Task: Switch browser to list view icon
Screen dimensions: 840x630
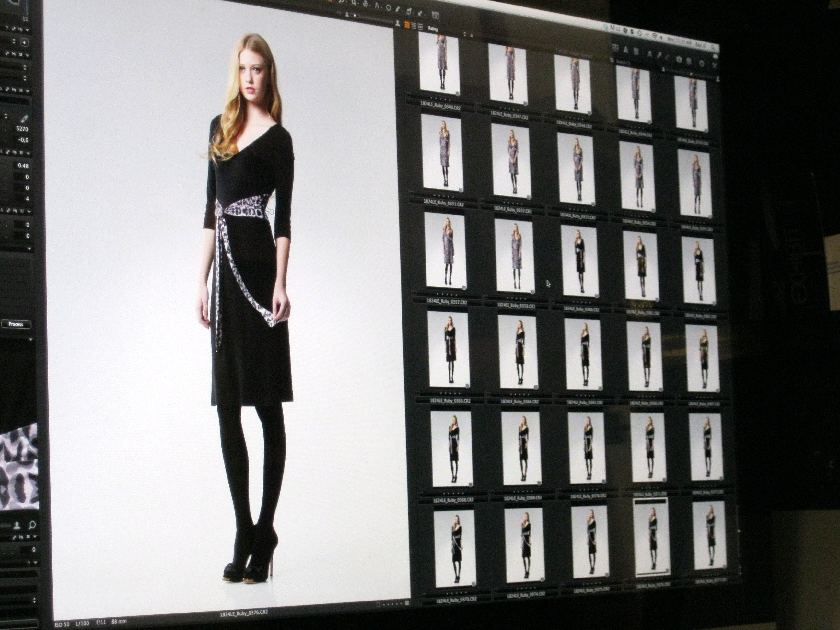Action: point(414,26)
